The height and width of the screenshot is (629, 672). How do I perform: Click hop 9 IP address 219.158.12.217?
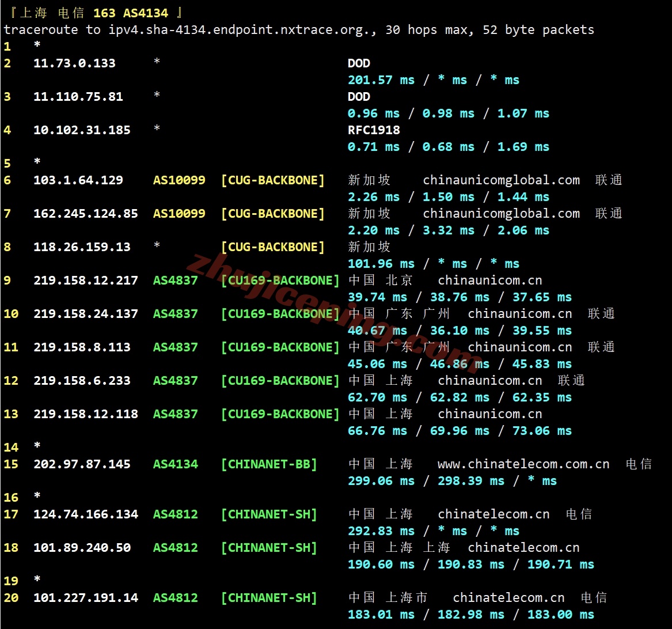click(86, 281)
